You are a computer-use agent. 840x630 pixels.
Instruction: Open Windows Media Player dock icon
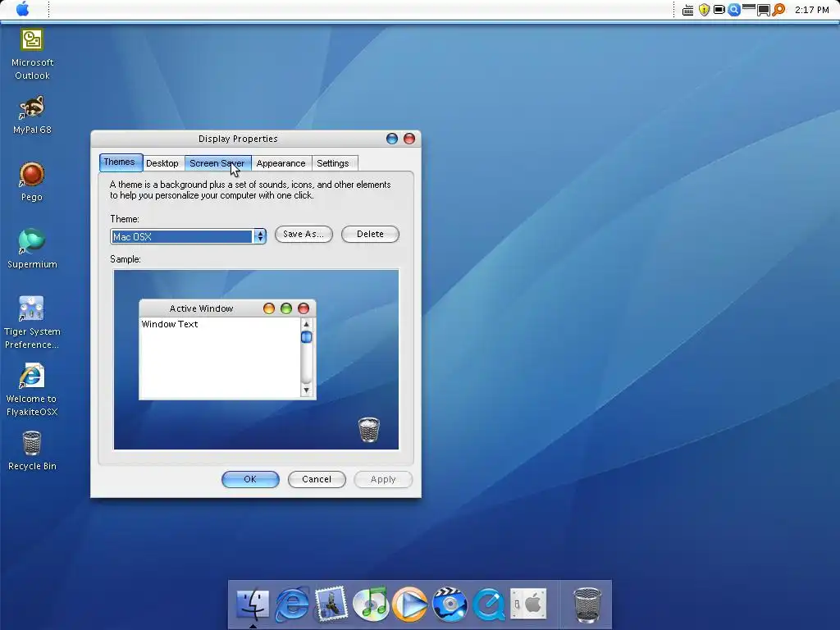410,604
